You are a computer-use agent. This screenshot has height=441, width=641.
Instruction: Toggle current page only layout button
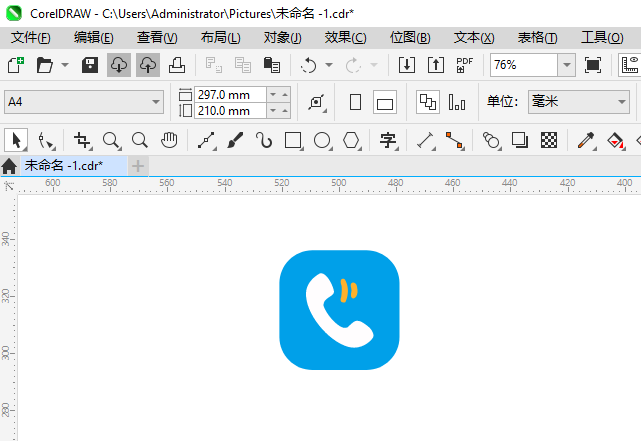pyautogui.click(x=457, y=102)
